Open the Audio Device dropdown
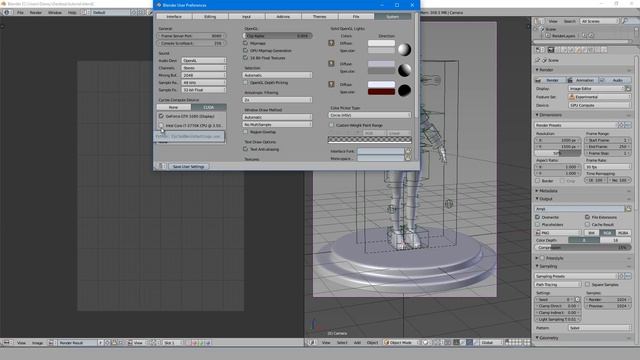The image size is (640, 360). pos(204,60)
